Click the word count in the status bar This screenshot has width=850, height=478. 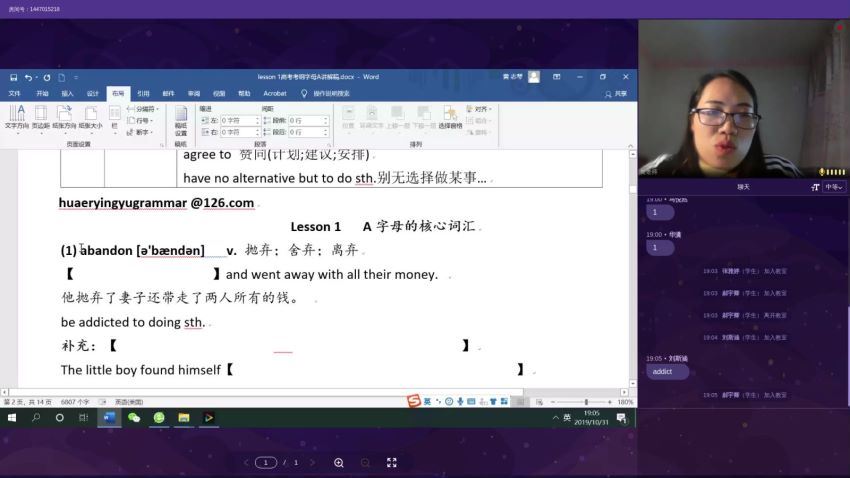75,402
